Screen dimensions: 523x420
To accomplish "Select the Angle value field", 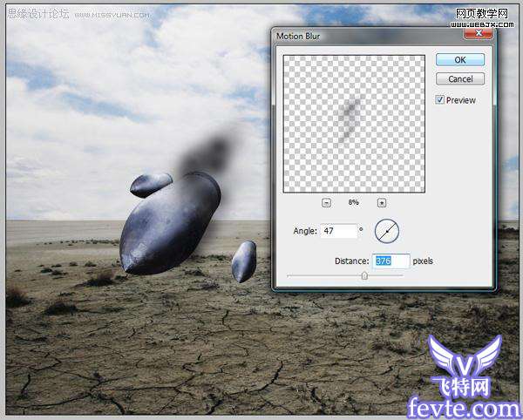I will 339,231.
